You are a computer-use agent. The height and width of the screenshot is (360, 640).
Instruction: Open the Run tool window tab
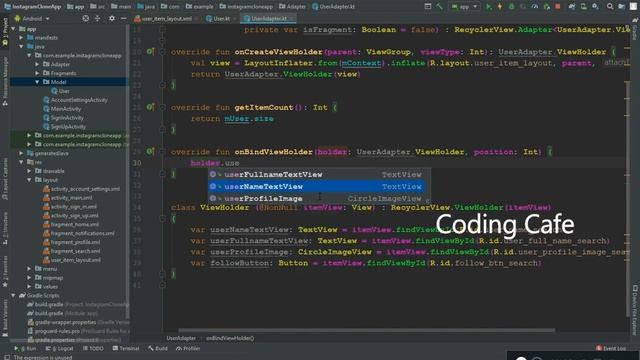tap(25, 349)
